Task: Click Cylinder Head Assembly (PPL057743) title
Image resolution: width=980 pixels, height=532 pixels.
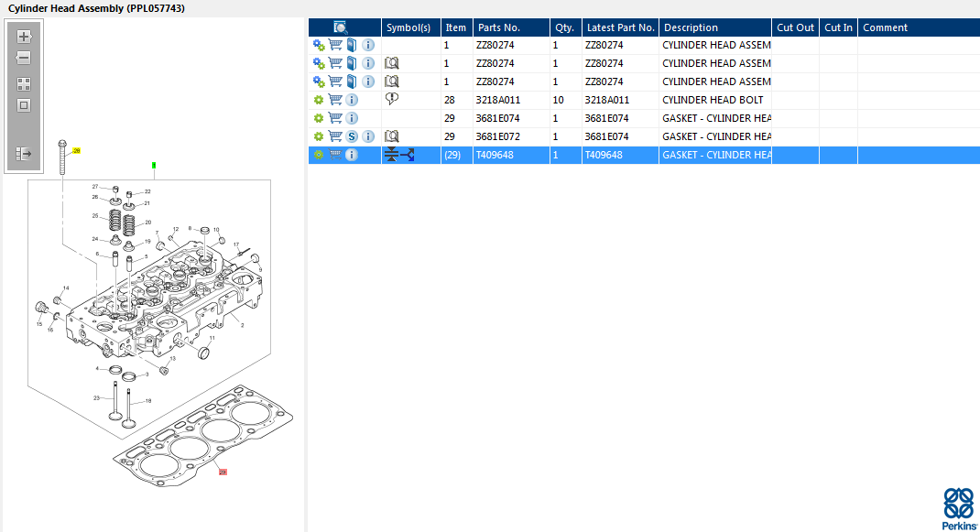Action: coord(96,9)
